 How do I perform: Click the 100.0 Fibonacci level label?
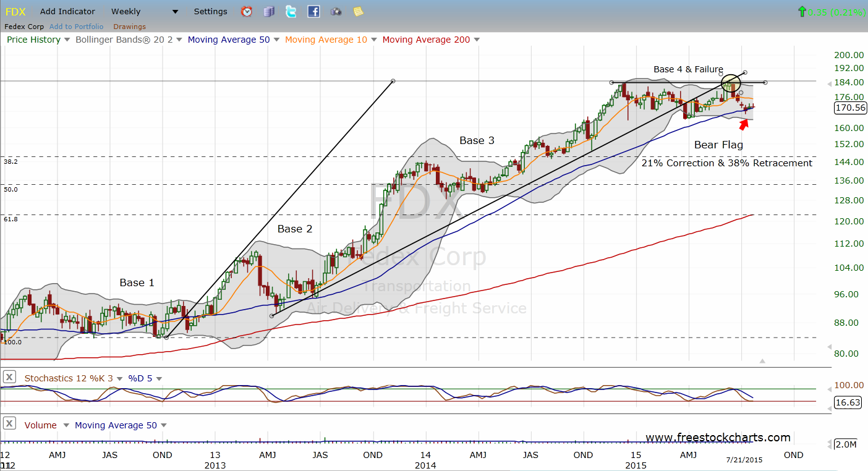pos(13,342)
